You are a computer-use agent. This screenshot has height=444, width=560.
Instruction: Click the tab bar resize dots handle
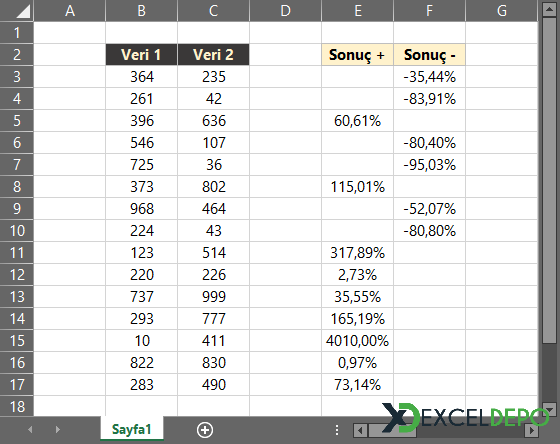(336, 430)
